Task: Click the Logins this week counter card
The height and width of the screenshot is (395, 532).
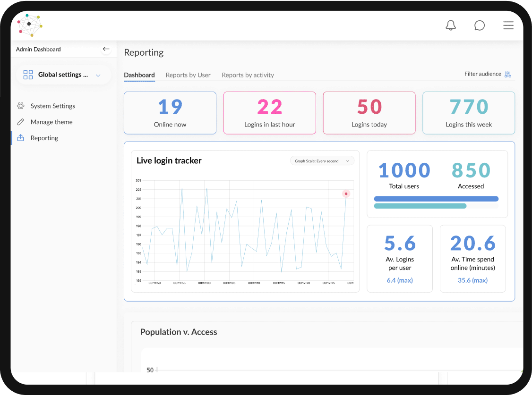Action: 468,113
